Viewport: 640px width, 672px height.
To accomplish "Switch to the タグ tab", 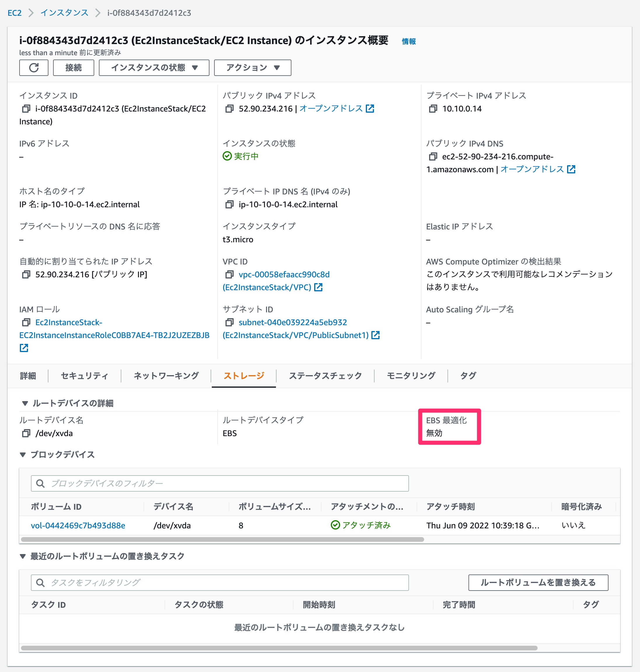I will point(468,376).
